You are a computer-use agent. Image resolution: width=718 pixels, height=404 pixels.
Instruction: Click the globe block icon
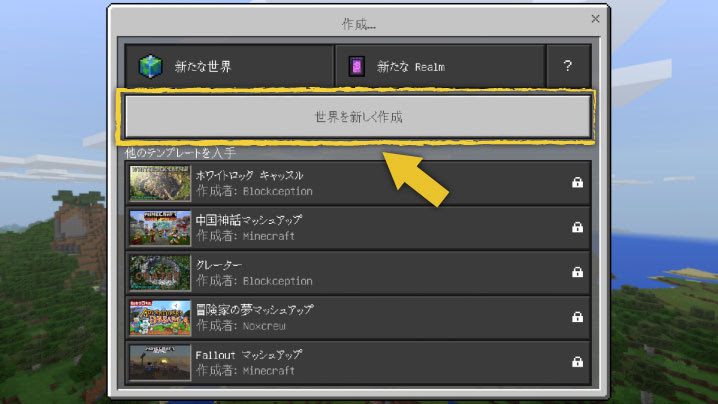(x=150, y=66)
